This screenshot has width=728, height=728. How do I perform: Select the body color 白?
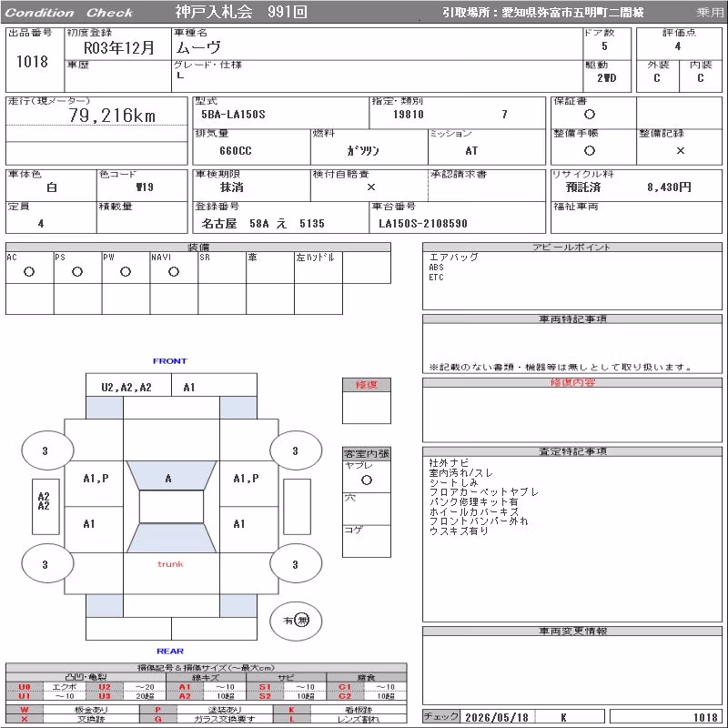pyautogui.click(x=52, y=187)
